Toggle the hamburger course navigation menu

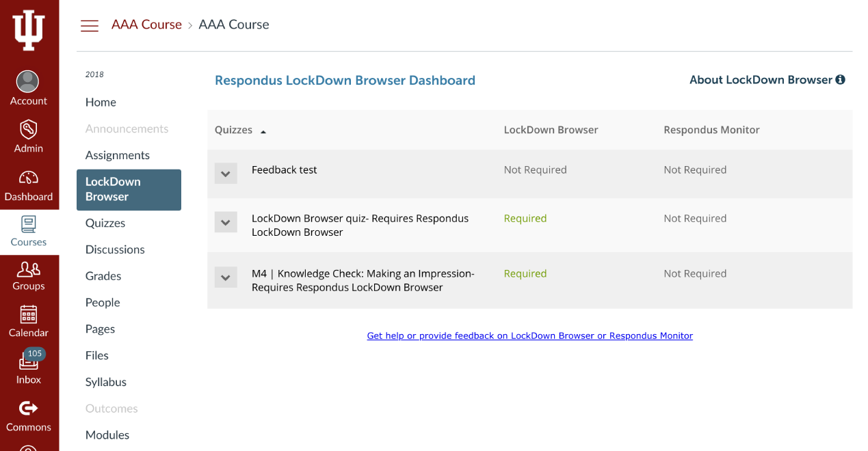pos(90,26)
